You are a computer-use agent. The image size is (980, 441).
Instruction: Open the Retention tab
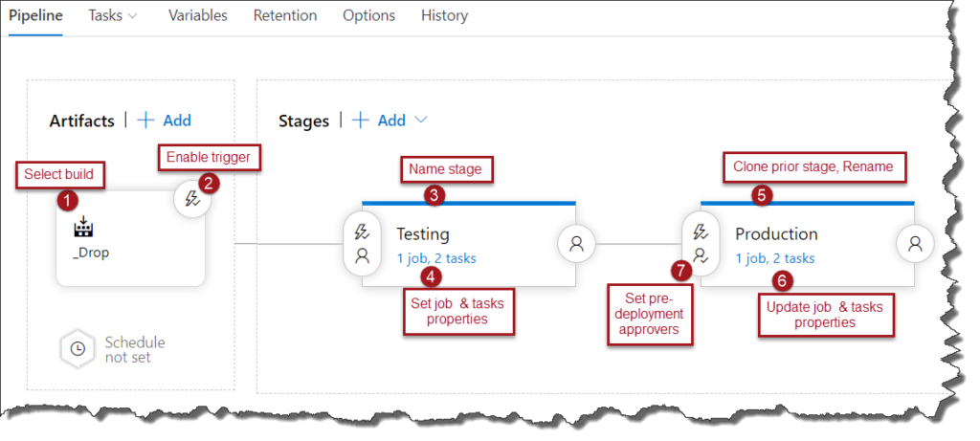[284, 15]
